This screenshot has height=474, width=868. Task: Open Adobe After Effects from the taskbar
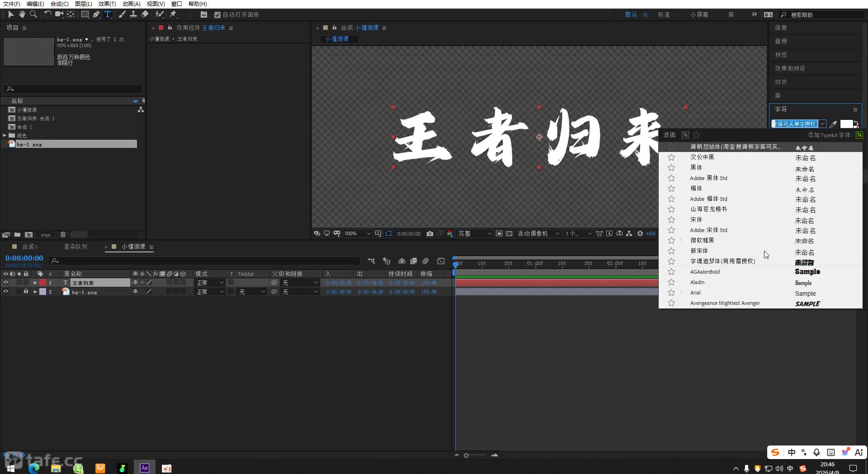[x=145, y=468]
